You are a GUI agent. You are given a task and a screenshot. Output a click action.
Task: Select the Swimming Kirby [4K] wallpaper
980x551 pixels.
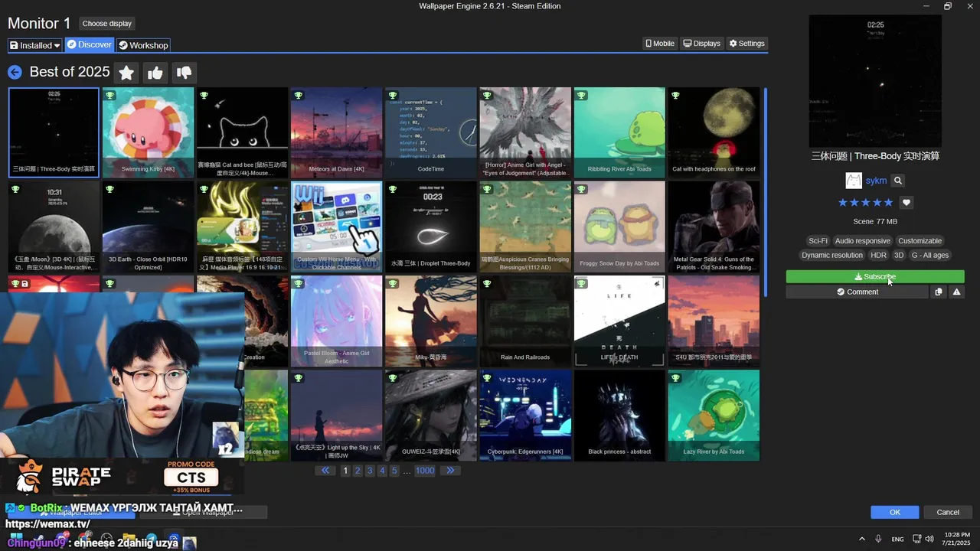pyautogui.click(x=148, y=132)
